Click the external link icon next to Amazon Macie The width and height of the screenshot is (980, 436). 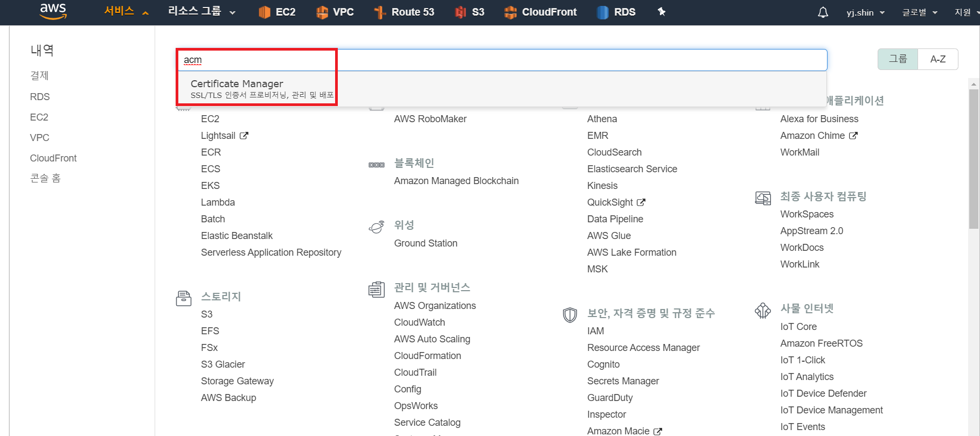[x=658, y=431]
